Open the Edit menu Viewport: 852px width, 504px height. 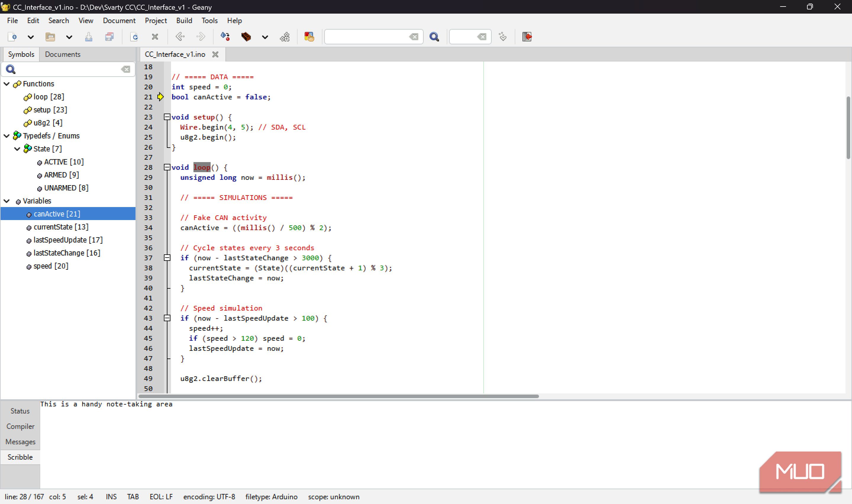33,20
